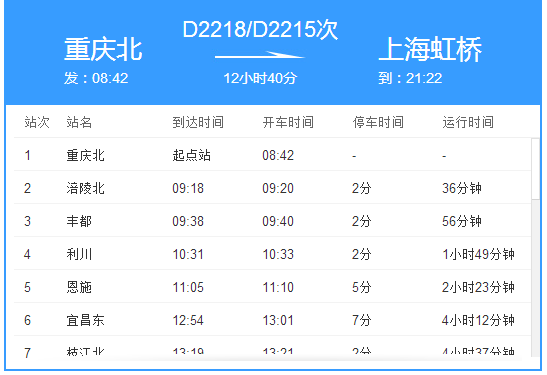Click departure time 10:33 for 利川
Viewport: 547px width, 375px height.
pyautogui.click(x=278, y=254)
